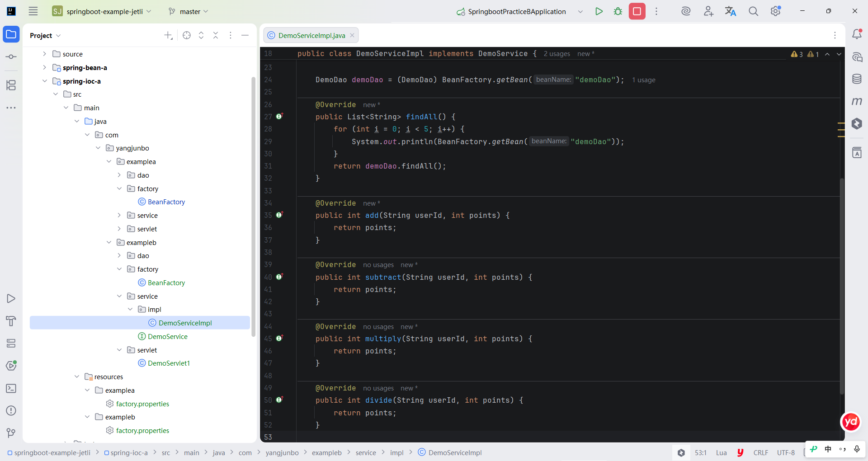Open the main hamburger menu
This screenshot has width=868, height=461.
33,11
